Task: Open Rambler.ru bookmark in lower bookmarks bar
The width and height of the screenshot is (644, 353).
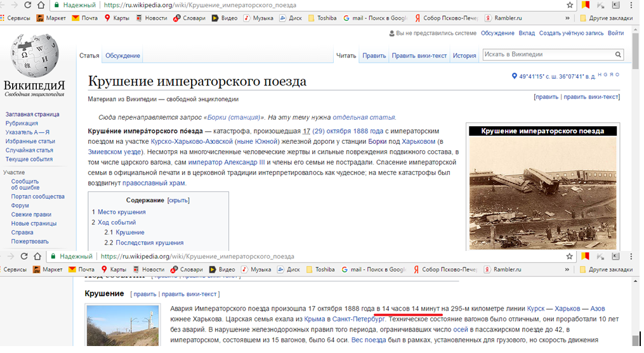Action: point(503,269)
